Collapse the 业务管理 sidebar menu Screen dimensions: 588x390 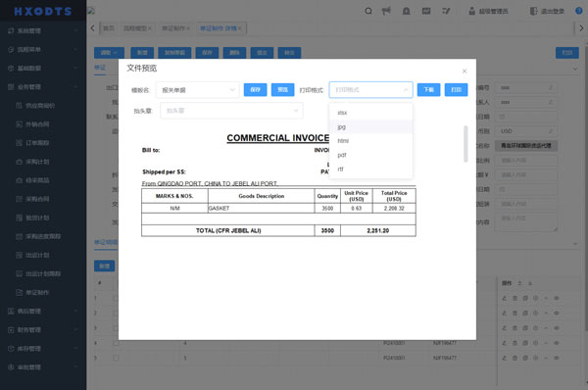click(43, 87)
